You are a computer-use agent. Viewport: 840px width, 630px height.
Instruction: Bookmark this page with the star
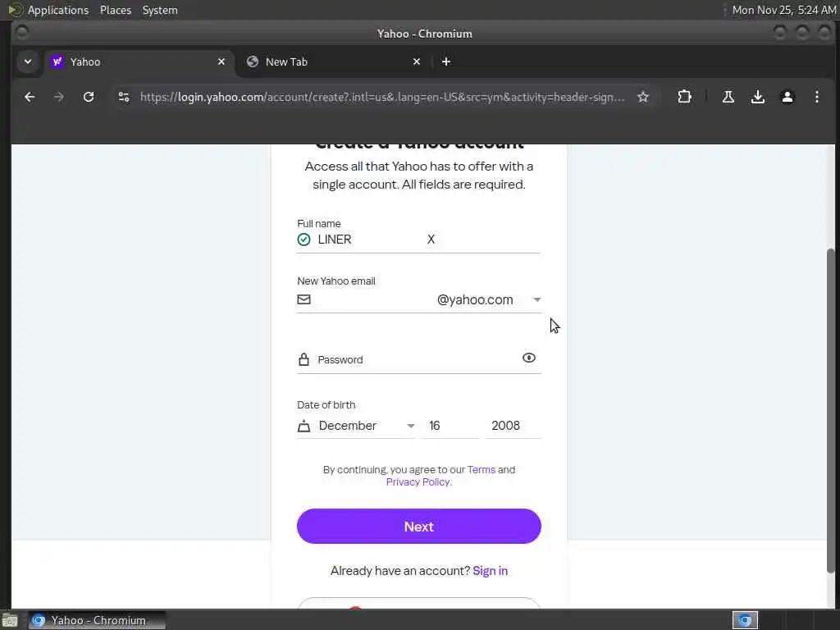point(643,97)
